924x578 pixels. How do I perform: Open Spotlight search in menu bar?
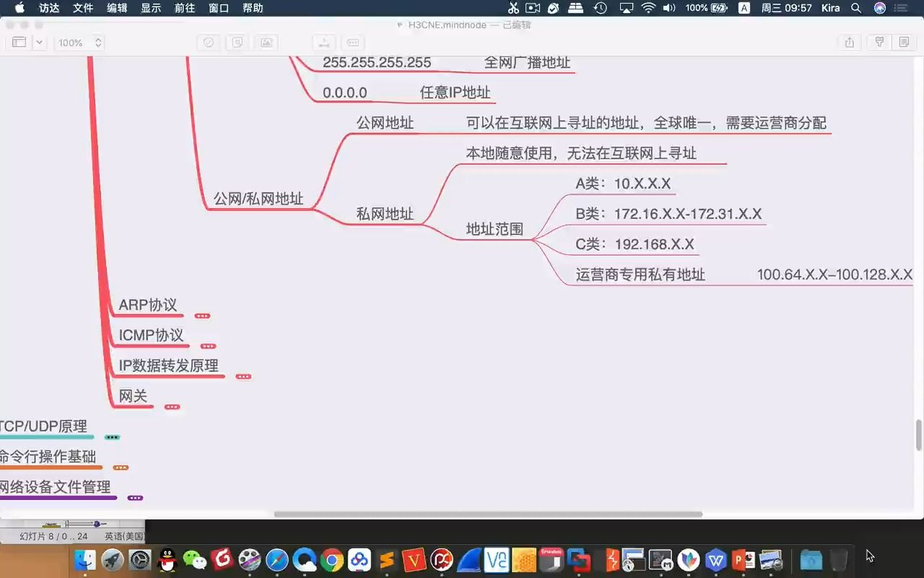tap(856, 8)
